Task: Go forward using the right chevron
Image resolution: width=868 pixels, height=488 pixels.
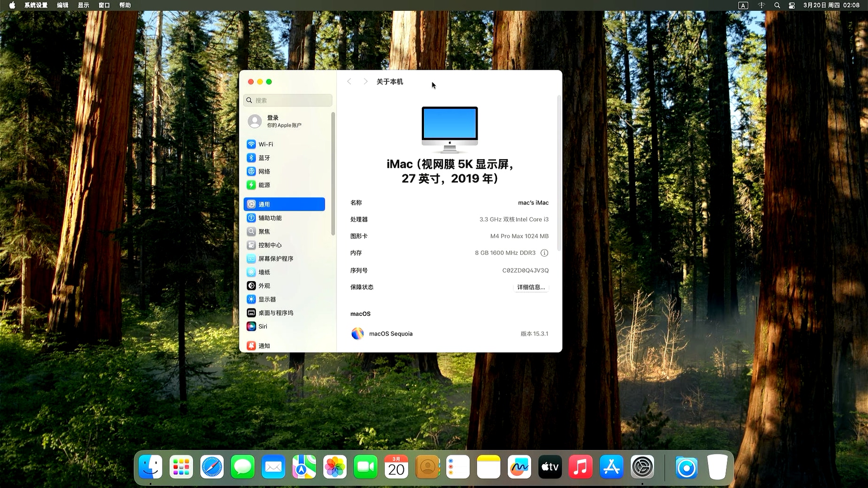Action: 365,82
